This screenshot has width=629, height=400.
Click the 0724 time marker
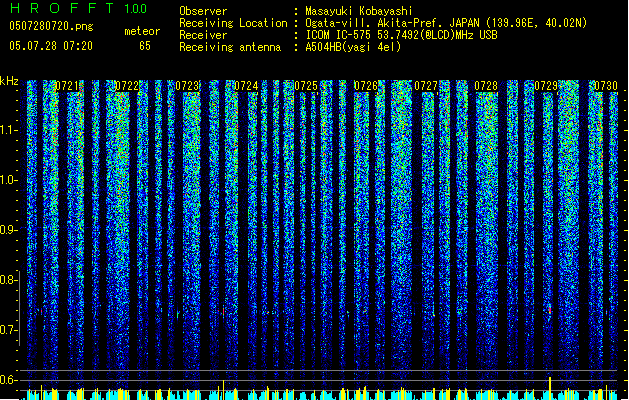[x=246, y=86]
